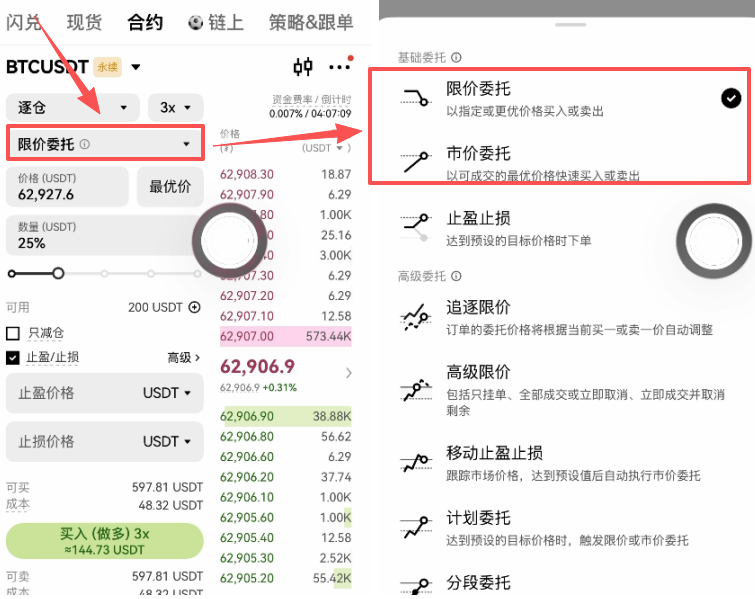Image resolution: width=755 pixels, height=599 pixels.
Task: Open the three-dot more options menu
Action: 340,66
